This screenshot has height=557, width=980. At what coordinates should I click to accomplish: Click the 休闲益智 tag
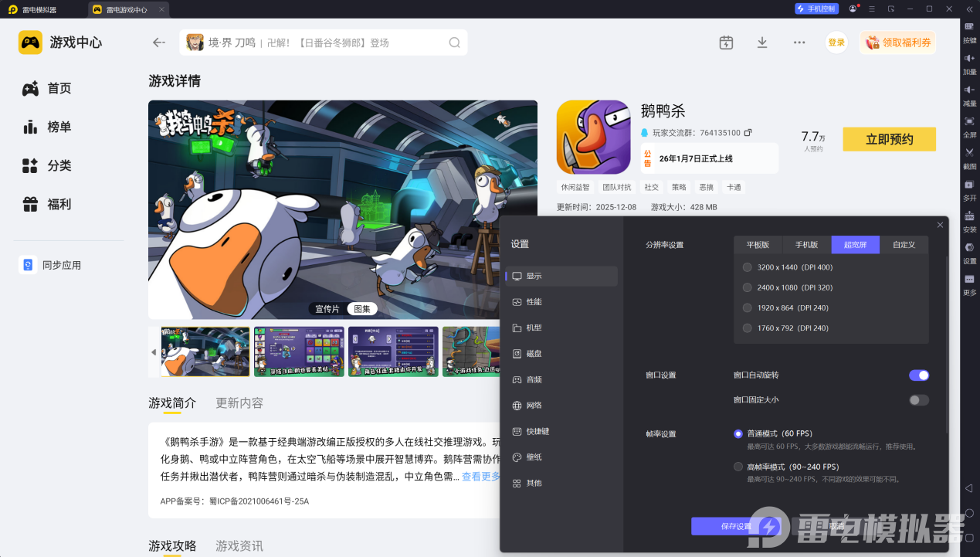tap(575, 187)
